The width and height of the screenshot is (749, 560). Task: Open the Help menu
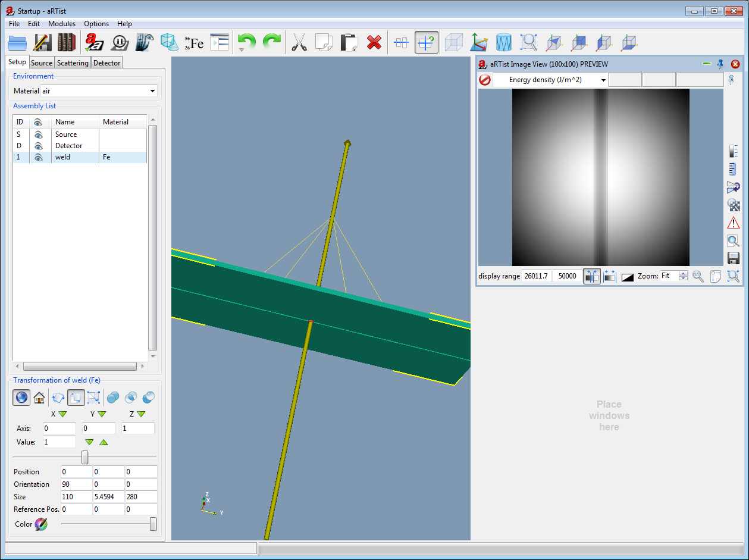click(124, 24)
